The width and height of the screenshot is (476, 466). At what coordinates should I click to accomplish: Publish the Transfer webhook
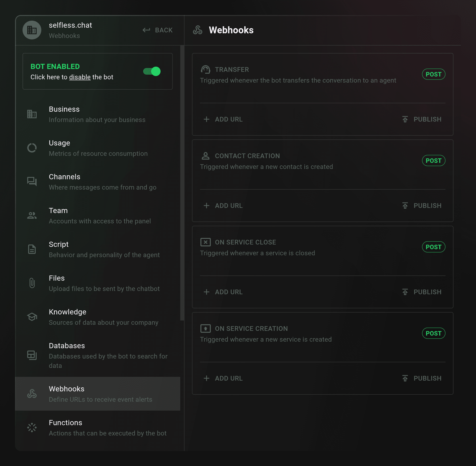[422, 119]
